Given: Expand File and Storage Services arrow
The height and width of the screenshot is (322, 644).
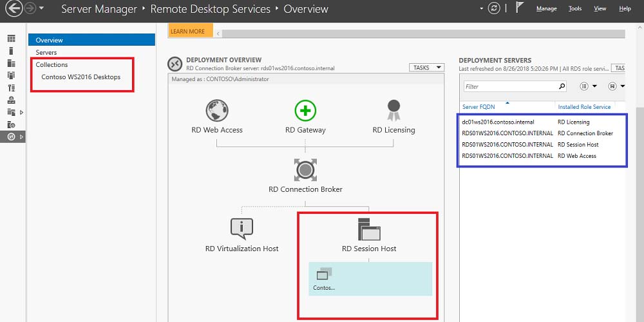Looking at the screenshot, I should pyautogui.click(x=21, y=112).
